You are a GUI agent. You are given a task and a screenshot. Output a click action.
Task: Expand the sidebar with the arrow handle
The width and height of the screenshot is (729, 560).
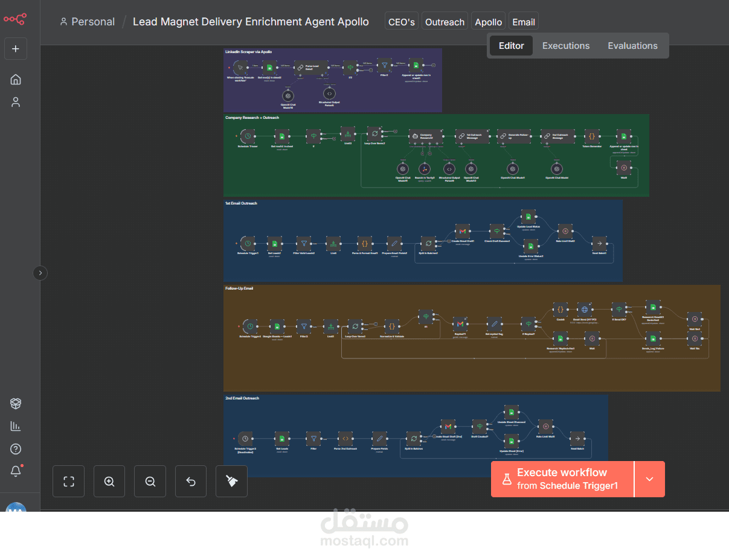[x=40, y=273]
